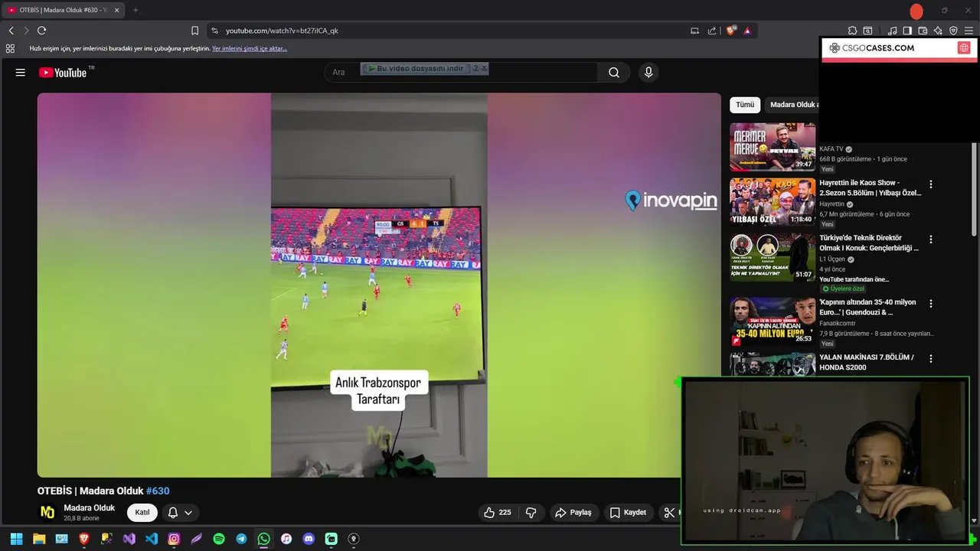Screen dimensions: 980x551
Task: Click the YouTube search magnifier button
Action: [614, 73]
